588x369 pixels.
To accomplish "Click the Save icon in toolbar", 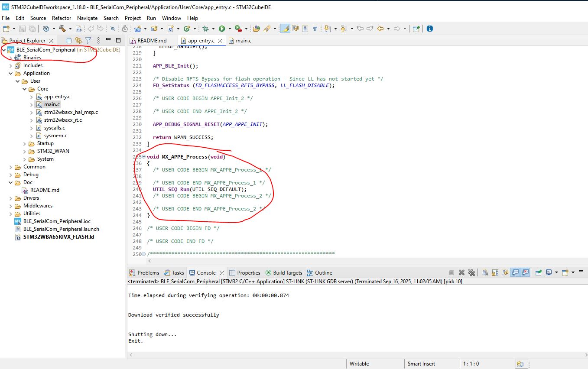I will point(22,29).
